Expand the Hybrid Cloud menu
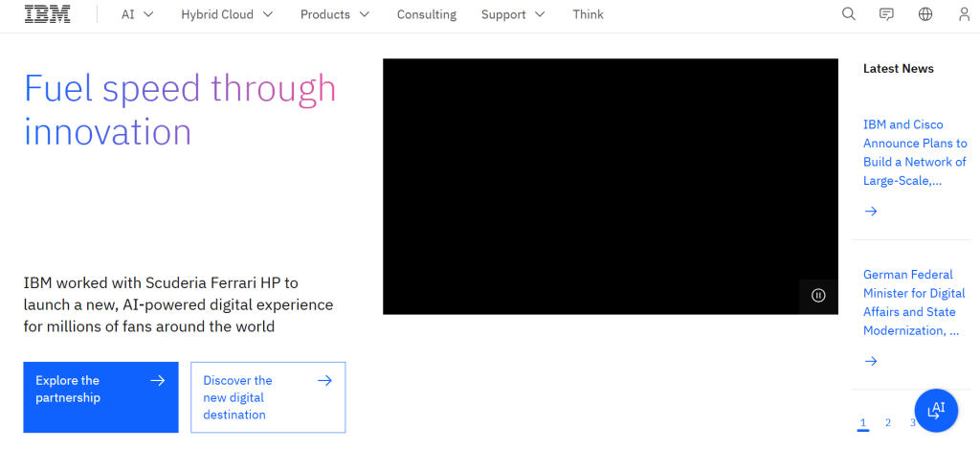This screenshot has width=980, height=449. tap(227, 14)
